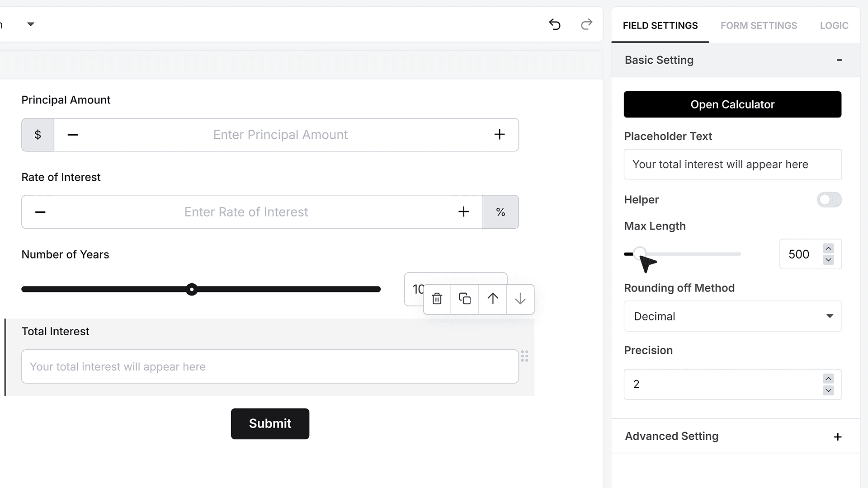Image resolution: width=868 pixels, height=488 pixels.
Task: Click the Submit button
Action: [x=270, y=424]
